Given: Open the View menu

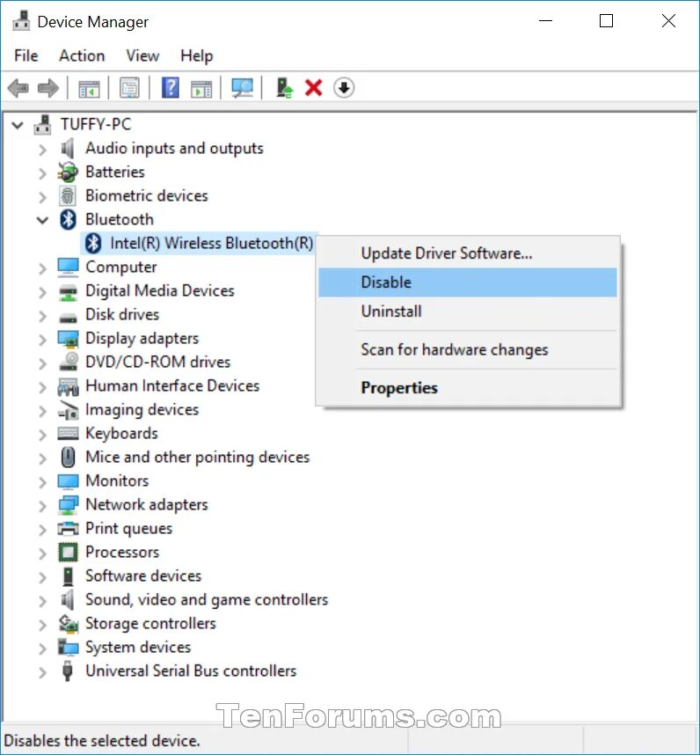Looking at the screenshot, I should (142, 55).
